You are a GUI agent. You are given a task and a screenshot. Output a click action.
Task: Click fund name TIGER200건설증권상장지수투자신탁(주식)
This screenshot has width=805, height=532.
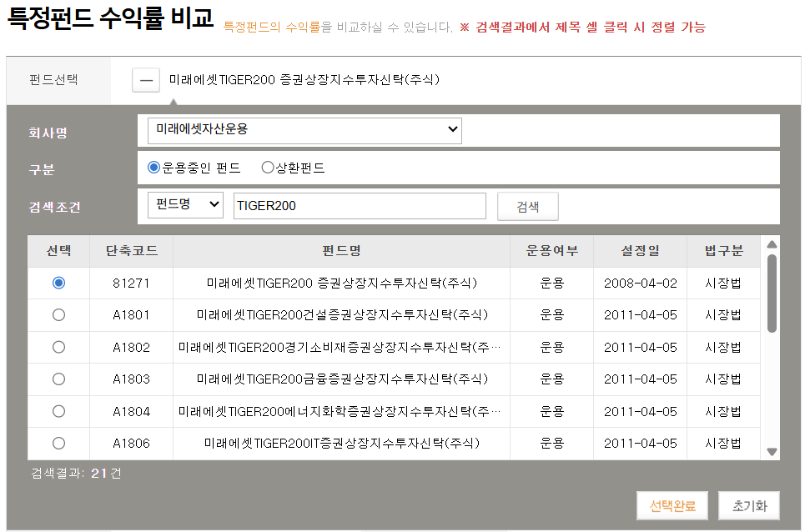click(342, 315)
